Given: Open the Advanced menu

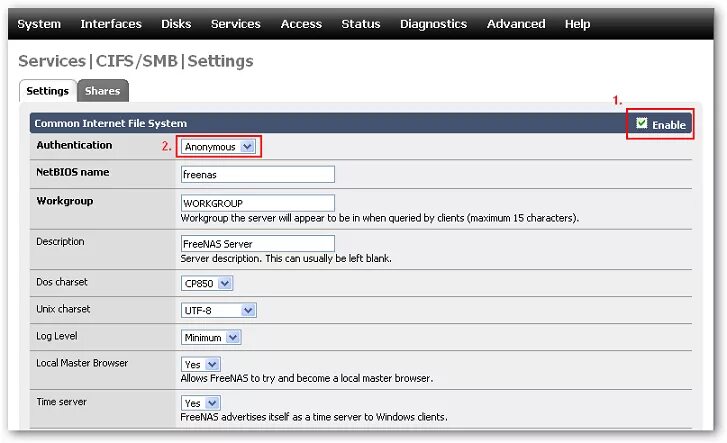Looking at the screenshot, I should (516, 24).
